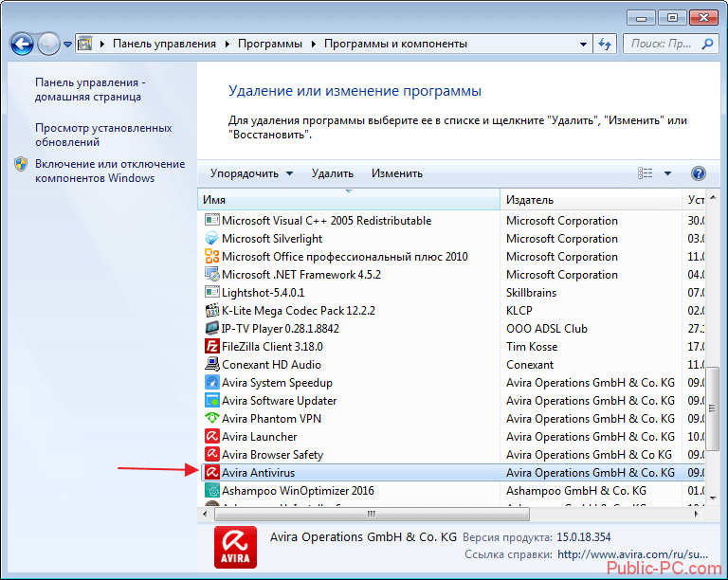728x580 pixels.
Task: Click publisher cell "Skillbrains"
Action: [x=531, y=293]
